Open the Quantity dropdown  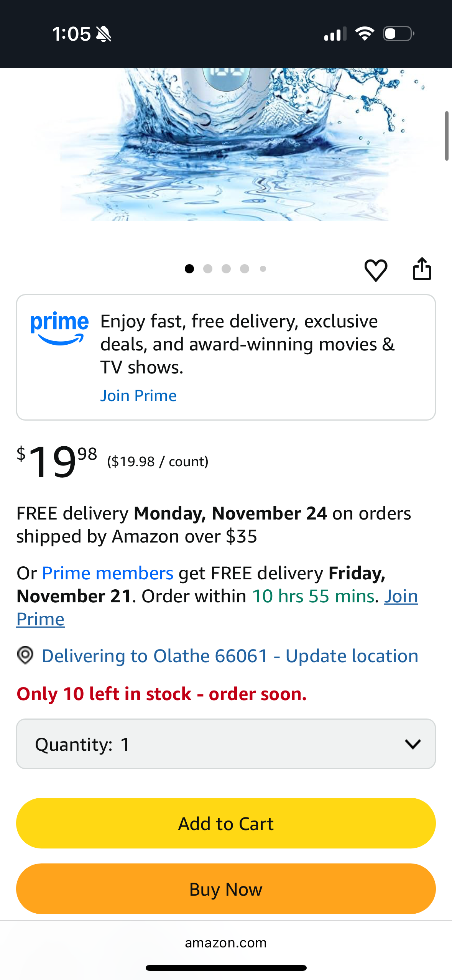point(225,744)
